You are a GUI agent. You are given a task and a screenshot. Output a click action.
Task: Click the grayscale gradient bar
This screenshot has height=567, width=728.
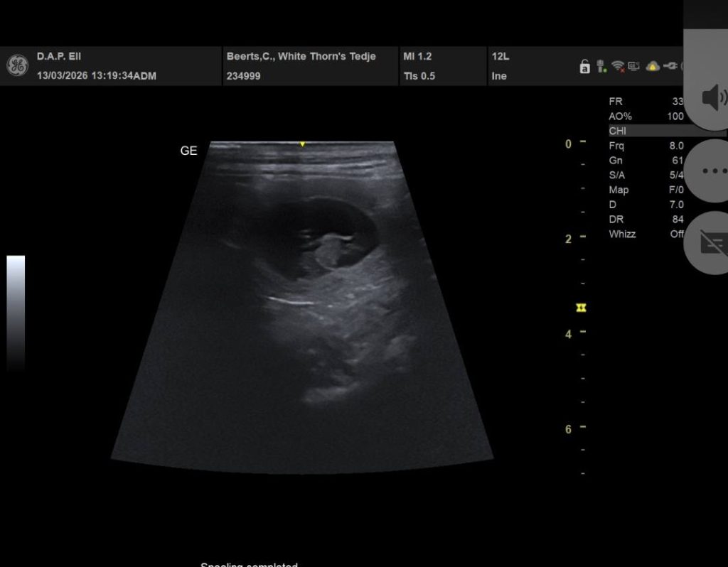point(16,313)
